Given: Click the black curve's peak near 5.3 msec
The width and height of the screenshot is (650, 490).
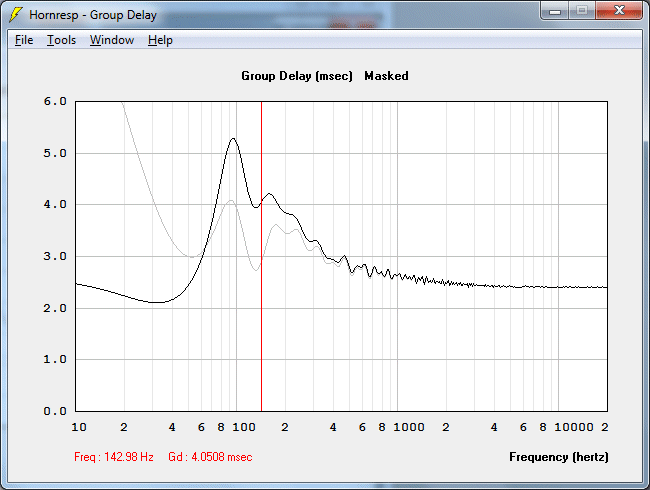Looking at the screenshot, I should tap(233, 138).
